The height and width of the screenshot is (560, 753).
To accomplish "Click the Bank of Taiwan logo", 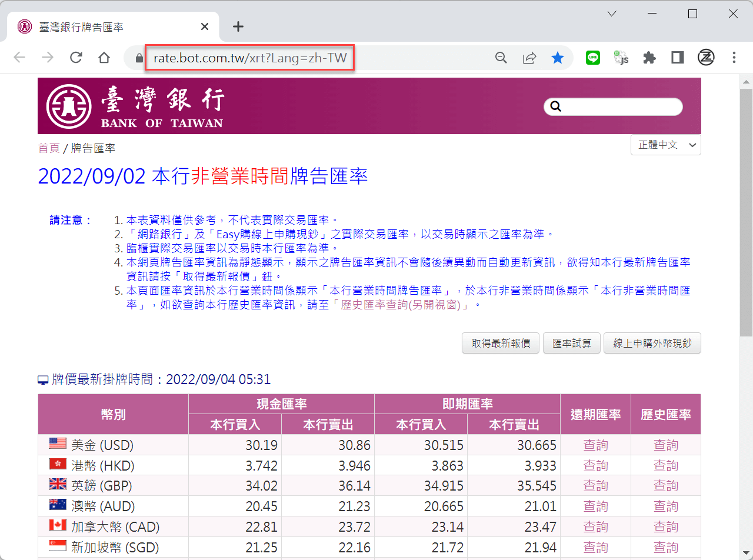I will pos(135,106).
